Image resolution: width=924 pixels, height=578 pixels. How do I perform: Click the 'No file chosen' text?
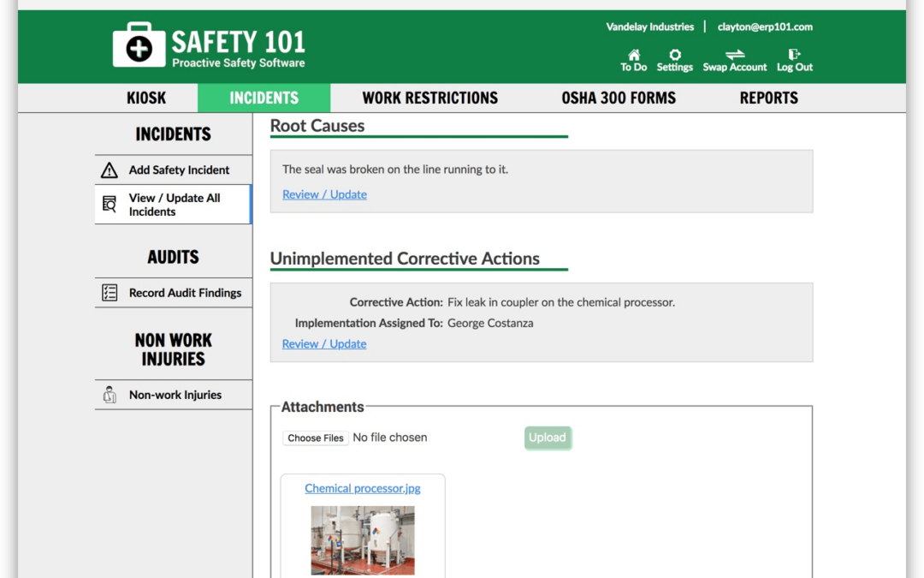[390, 438]
